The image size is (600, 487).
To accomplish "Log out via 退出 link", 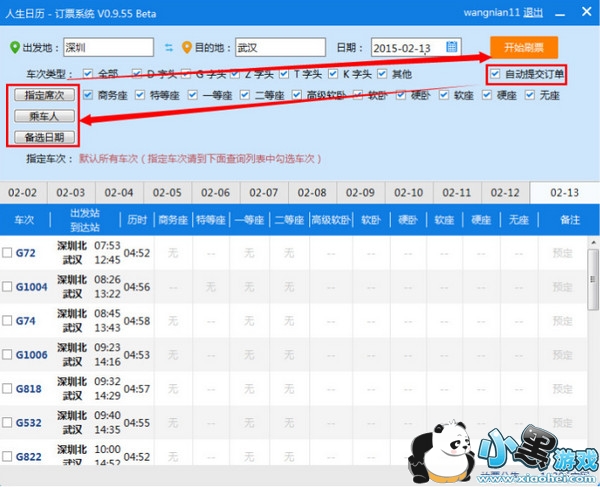I will 533,13.
